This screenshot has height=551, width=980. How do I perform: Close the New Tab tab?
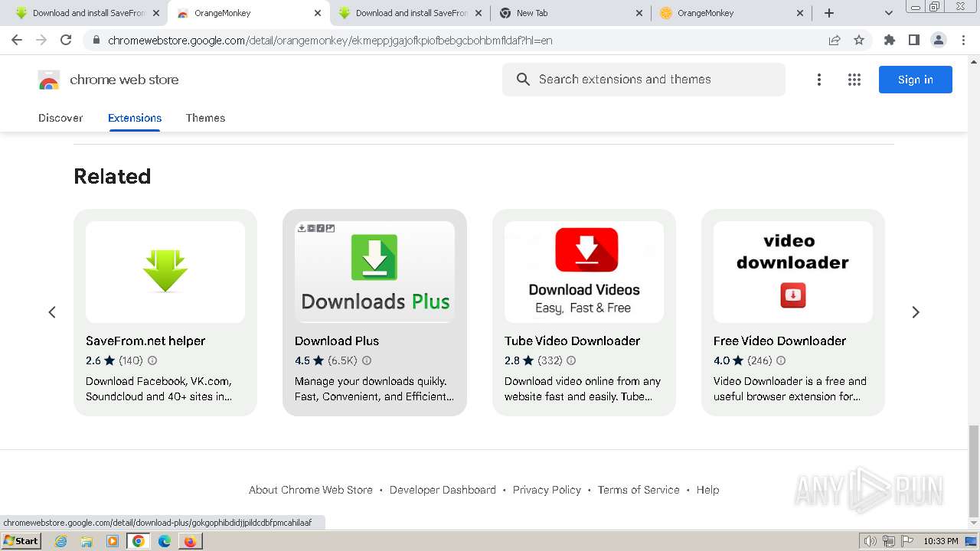pos(639,13)
